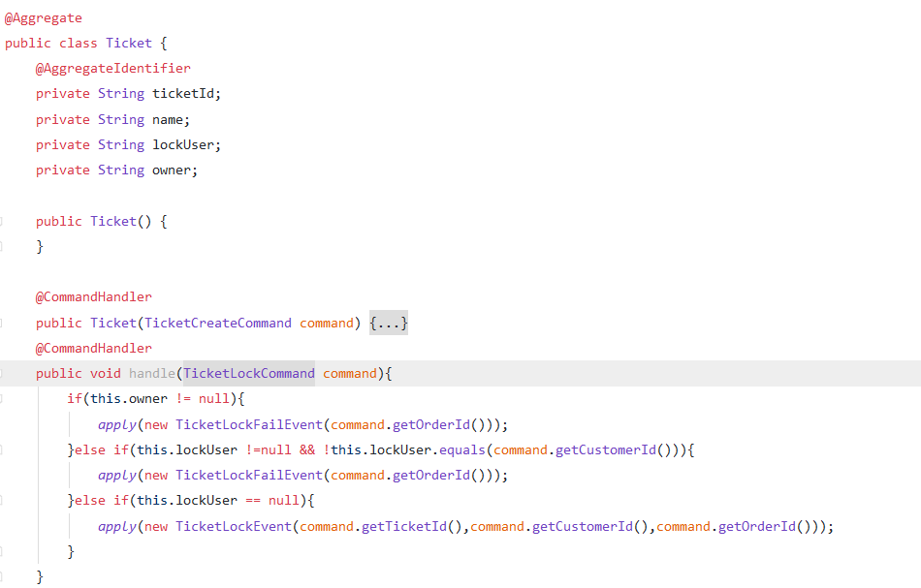Click the gutter mark beside the TicketCreateCommand handler
Screen dimensions: 921x588
coord(5,322)
